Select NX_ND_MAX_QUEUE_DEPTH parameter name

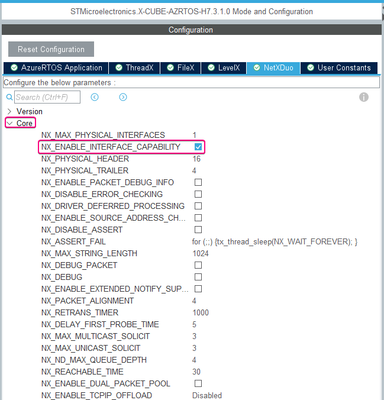pyautogui.click(x=94, y=360)
